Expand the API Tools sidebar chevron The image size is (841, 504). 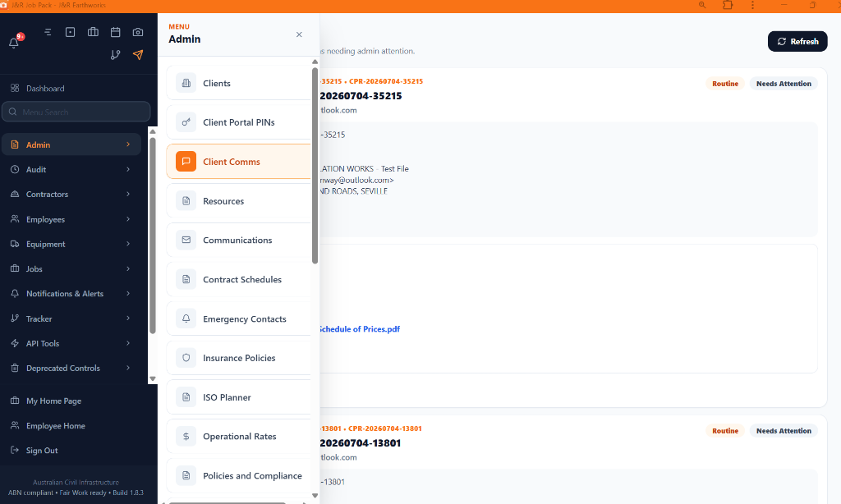(128, 343)
